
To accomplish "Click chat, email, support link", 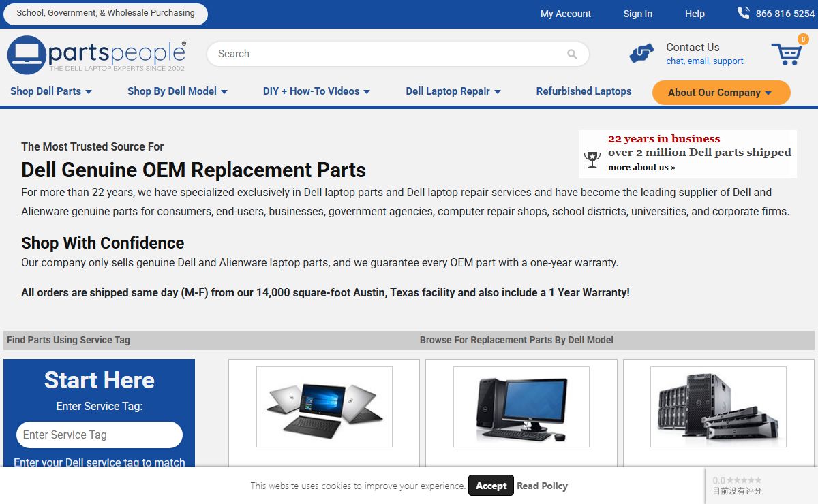I will pos(705,61).
